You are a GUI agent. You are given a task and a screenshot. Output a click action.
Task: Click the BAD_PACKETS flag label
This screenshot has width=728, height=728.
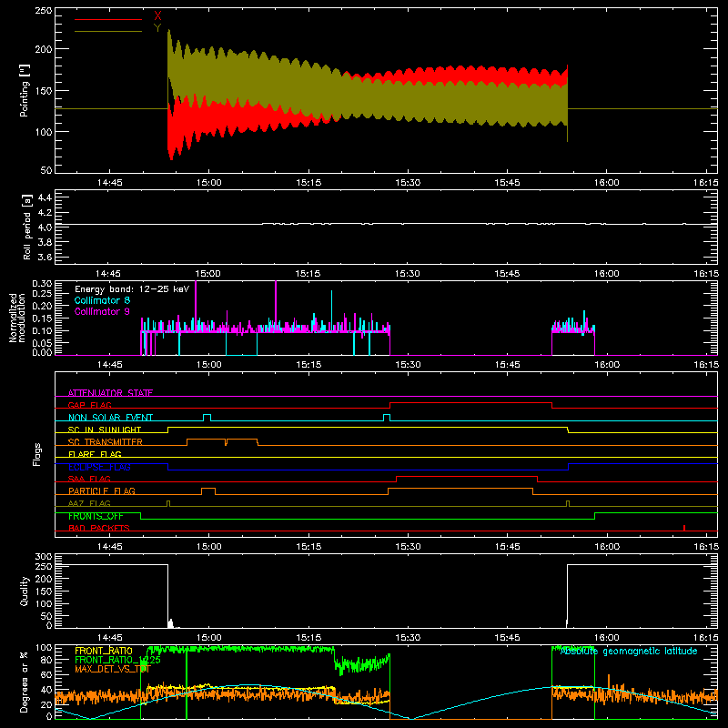point(99,528)
